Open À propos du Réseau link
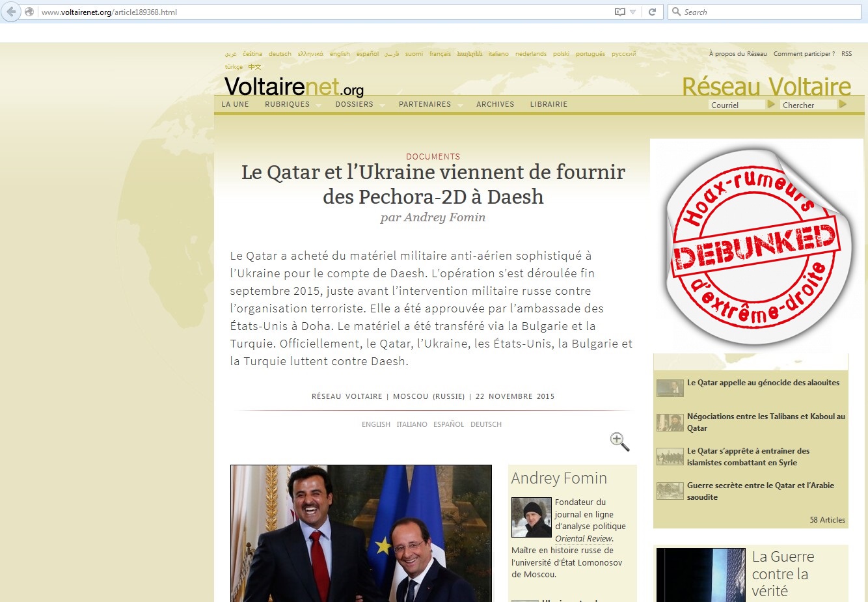The height and width of the screenshot is (602, 868). 738,54
